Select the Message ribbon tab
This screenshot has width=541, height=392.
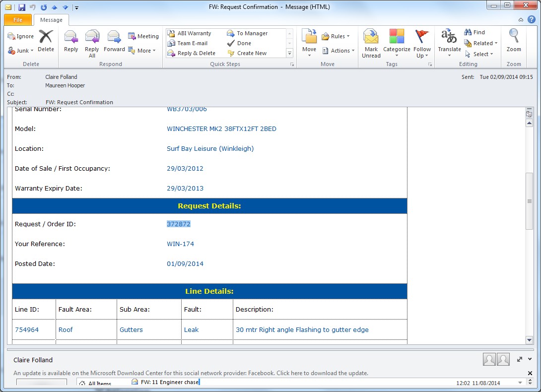51,20
